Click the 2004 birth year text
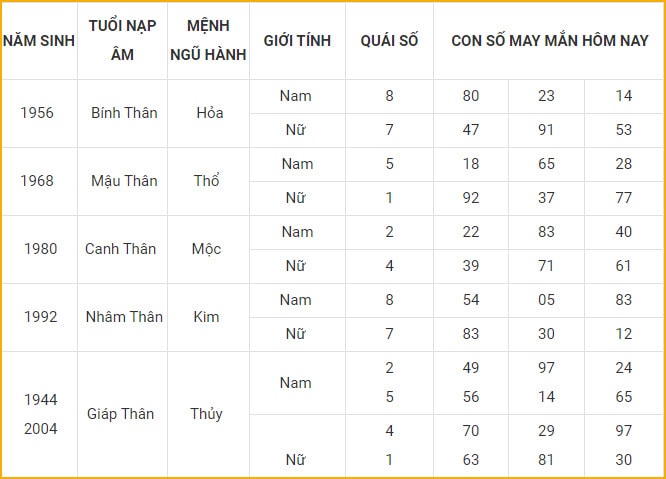The height and width of the screenshot is (479, 666). click(40, 429)
